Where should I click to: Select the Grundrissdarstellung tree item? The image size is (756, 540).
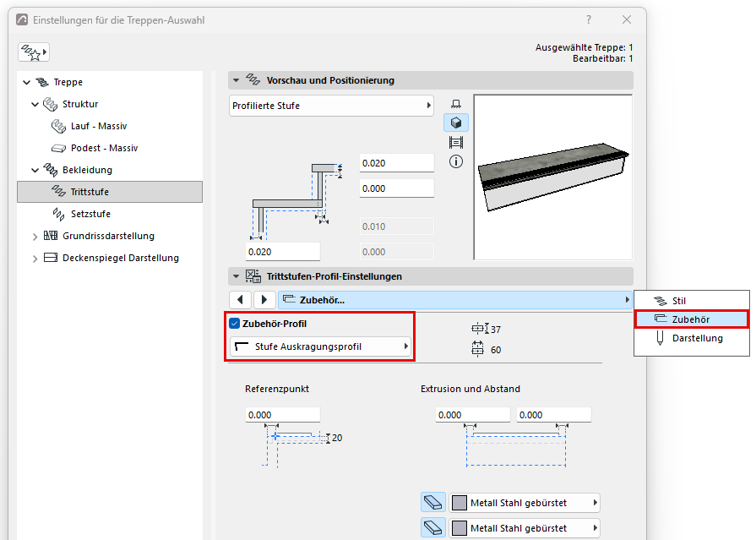click(108, 236)
